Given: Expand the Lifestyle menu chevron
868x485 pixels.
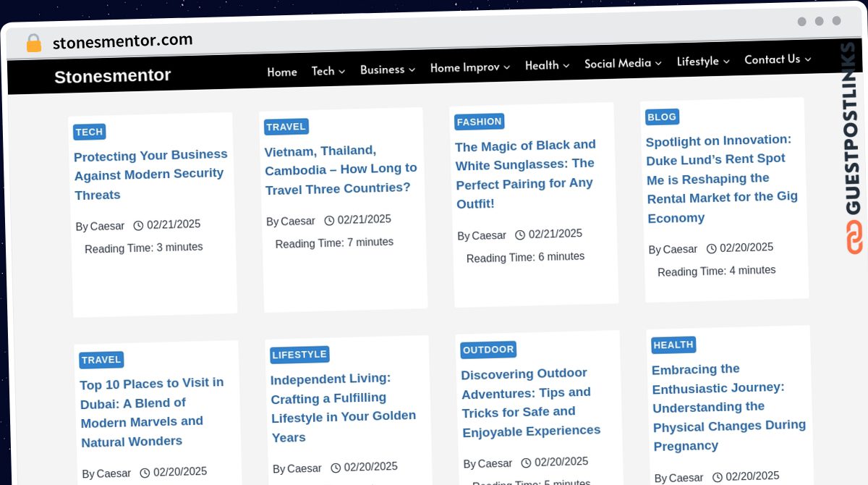Looking at the screenshot, I should point(726,62).
